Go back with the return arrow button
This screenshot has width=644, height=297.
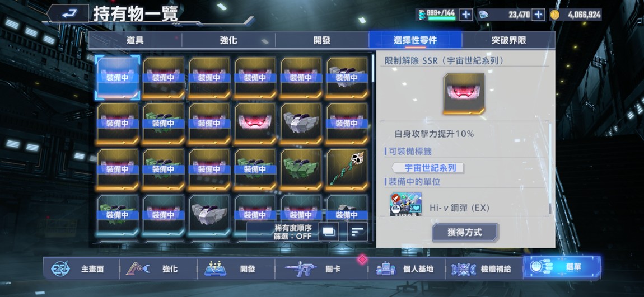pos(68,13)
